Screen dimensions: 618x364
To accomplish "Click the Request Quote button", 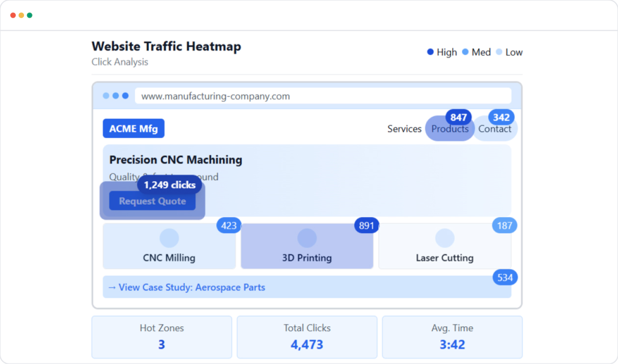I will [x=152, y=201].
